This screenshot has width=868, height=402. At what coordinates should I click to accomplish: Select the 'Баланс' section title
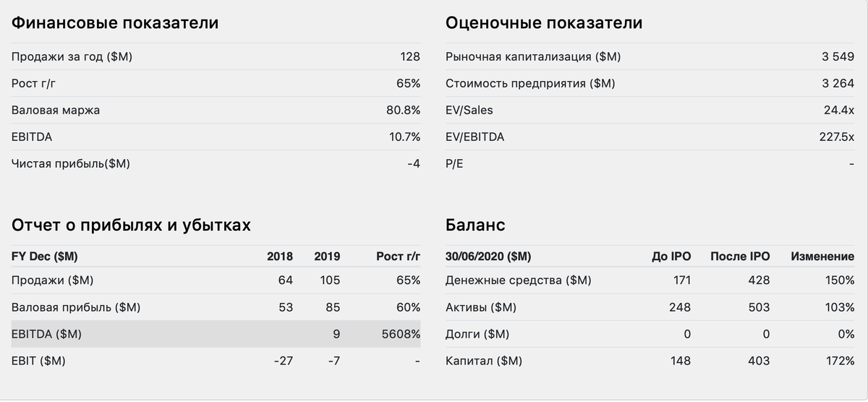(475, 226)
